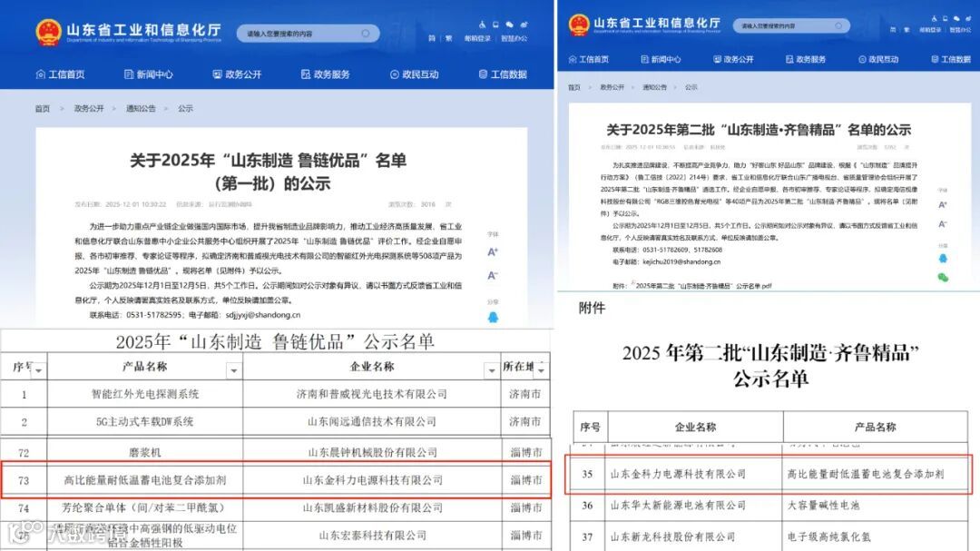Open 企业名称 column filter dropdown in left table
The width and height of the screenshot is (980, 551).
coord(492,370)
